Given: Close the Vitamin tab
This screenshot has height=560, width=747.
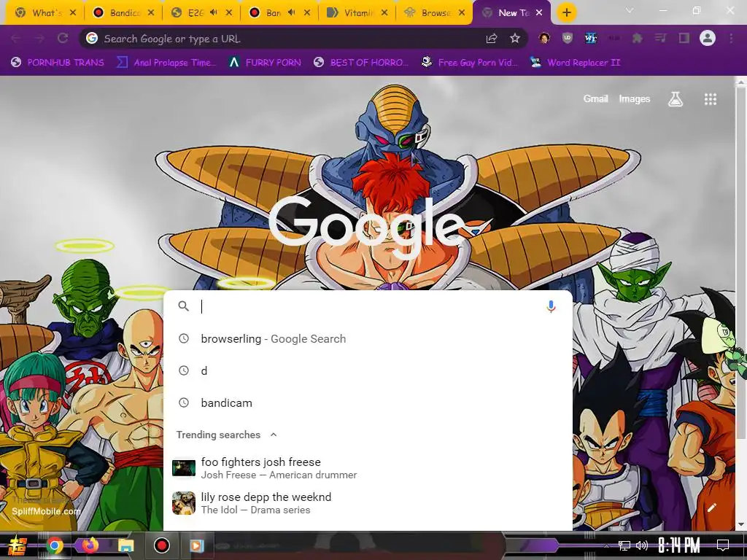Looking at the screenshot, I should [384, 13].
